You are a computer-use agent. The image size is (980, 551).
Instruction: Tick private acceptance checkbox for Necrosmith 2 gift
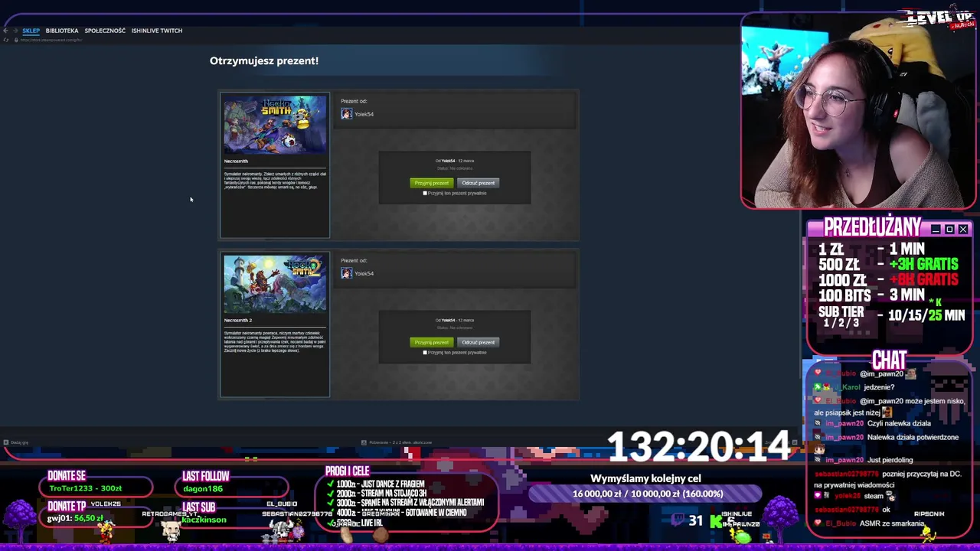425,353
